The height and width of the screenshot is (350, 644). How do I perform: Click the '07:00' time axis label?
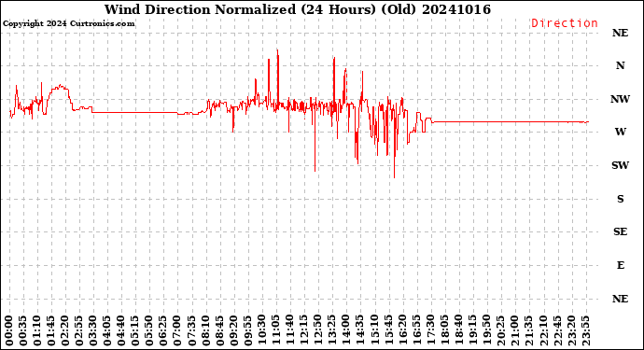(178, 330)
